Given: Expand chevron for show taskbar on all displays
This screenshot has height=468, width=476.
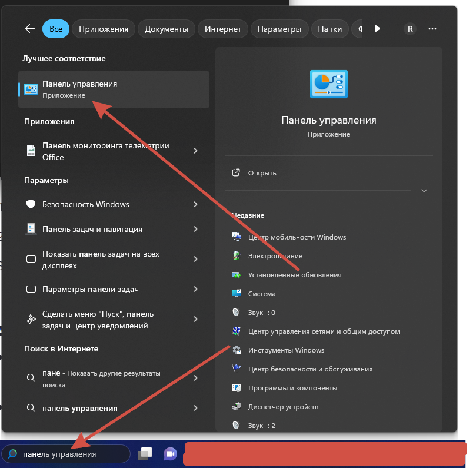Looking at the screenshot, I should (x=196, y=259).
